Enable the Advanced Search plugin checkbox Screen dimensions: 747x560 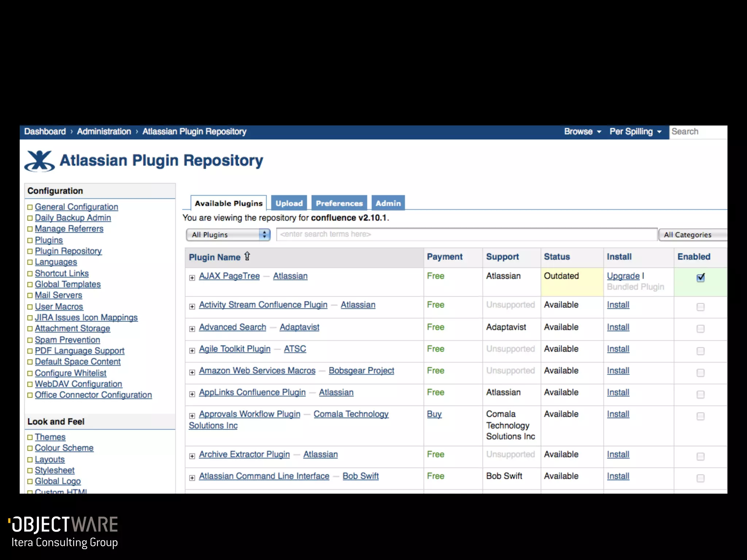700,329
